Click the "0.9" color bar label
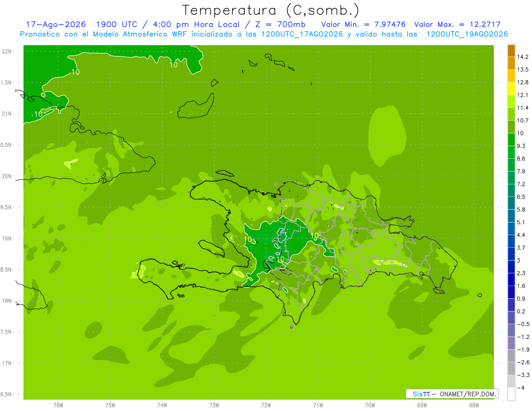Screen dimensions: 532x411 pyautogui.click(x=521, y=298)
